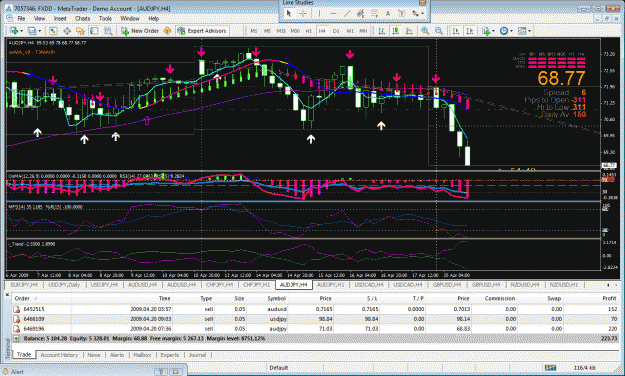Viewport: 625px width, 376px height.
Task: Select the D1 timeframe button
Action: point(336,31)
